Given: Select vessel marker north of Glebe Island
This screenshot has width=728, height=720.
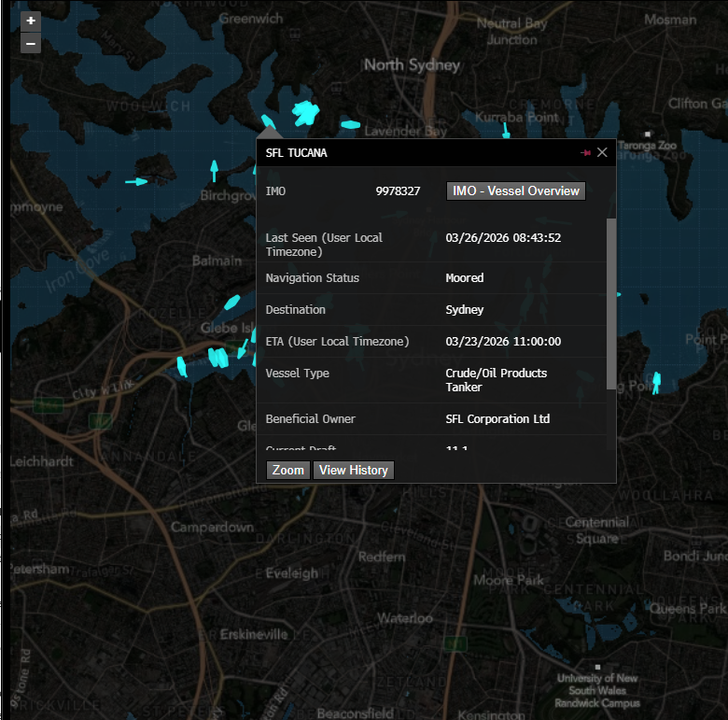Looking at the screenshot, I should (x=232, y=303).
